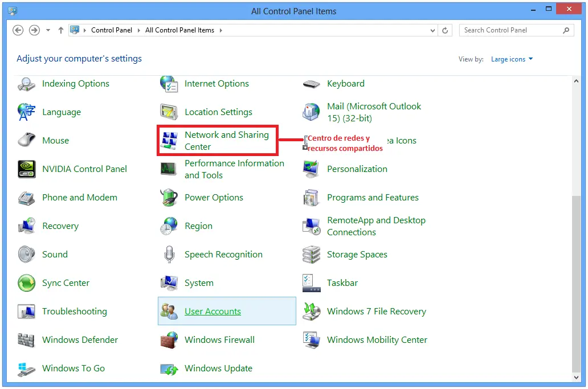This screenshot has width=588, height=389.
Task: Click the Keyboard icon
Action: click(311, 84)
